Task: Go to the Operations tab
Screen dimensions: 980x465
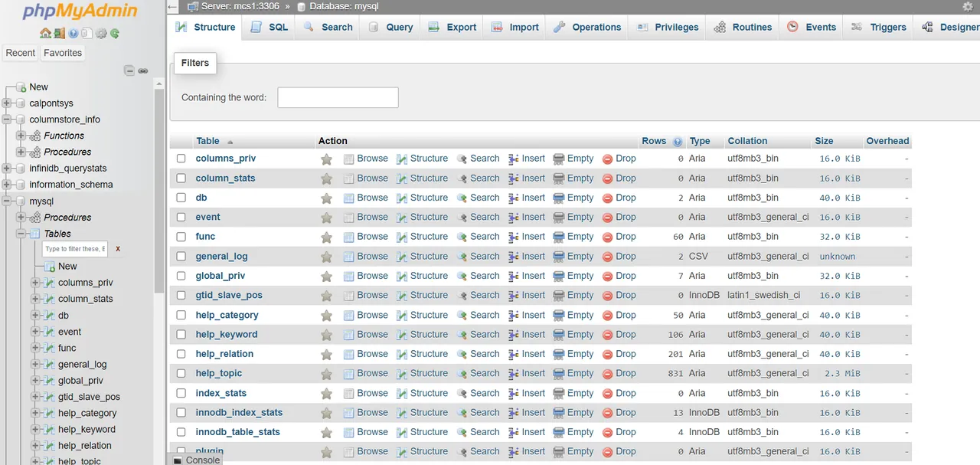Action: pyautogui.click(x=587, y=27)
